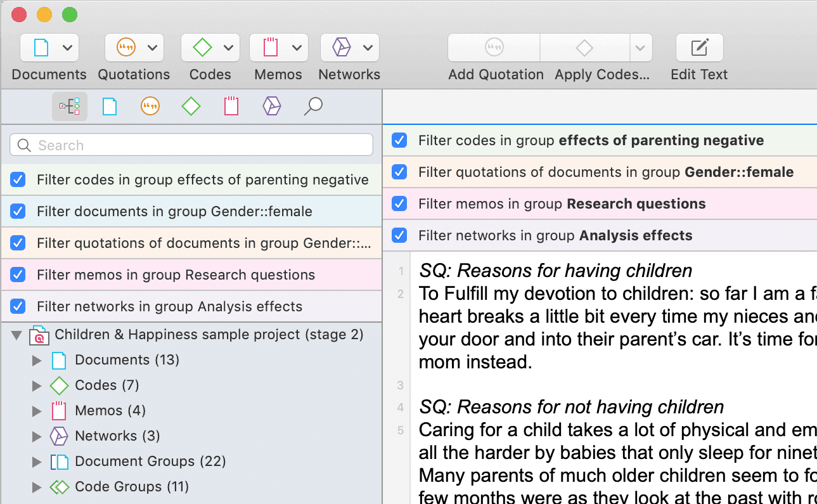Switch sidebar to memos icon
817x504 pixels.
pyautogui.click(x=231, y=107)
